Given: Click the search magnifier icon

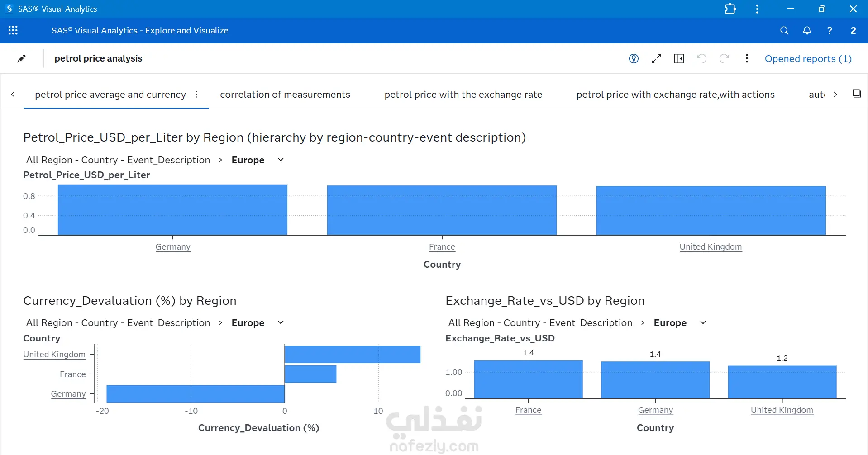Looking at the screenshot, I should click(784, 30).
